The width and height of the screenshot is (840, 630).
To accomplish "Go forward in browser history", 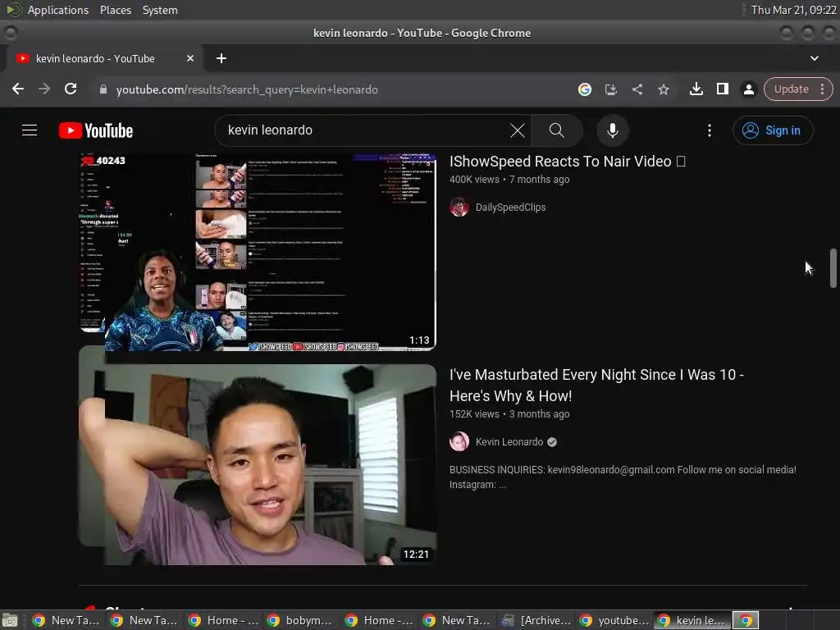I will click(x=44, y=89).
